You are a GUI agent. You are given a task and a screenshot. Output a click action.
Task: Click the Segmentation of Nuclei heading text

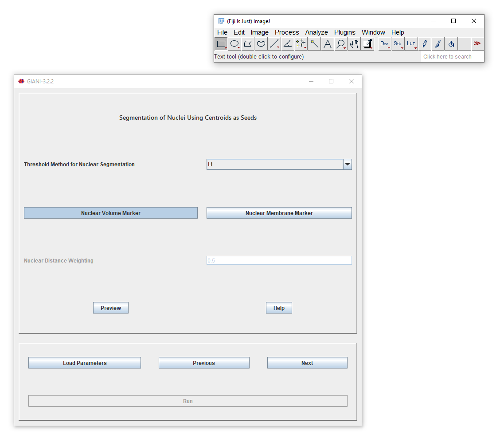pos(188,118)
